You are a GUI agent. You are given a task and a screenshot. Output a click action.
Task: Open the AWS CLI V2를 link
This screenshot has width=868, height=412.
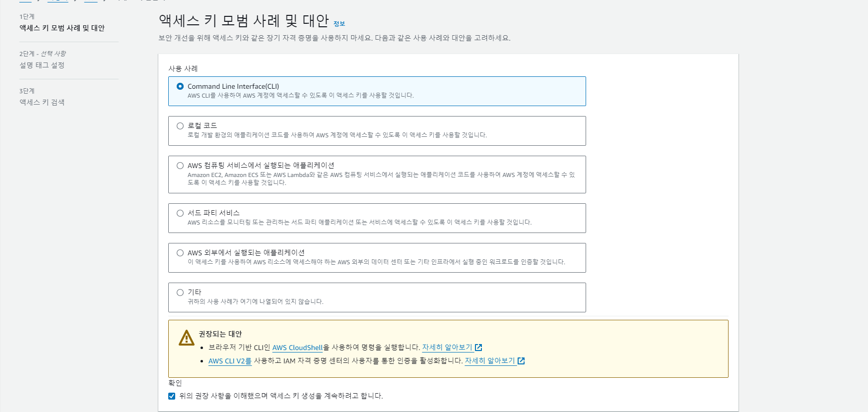(230, 361)
